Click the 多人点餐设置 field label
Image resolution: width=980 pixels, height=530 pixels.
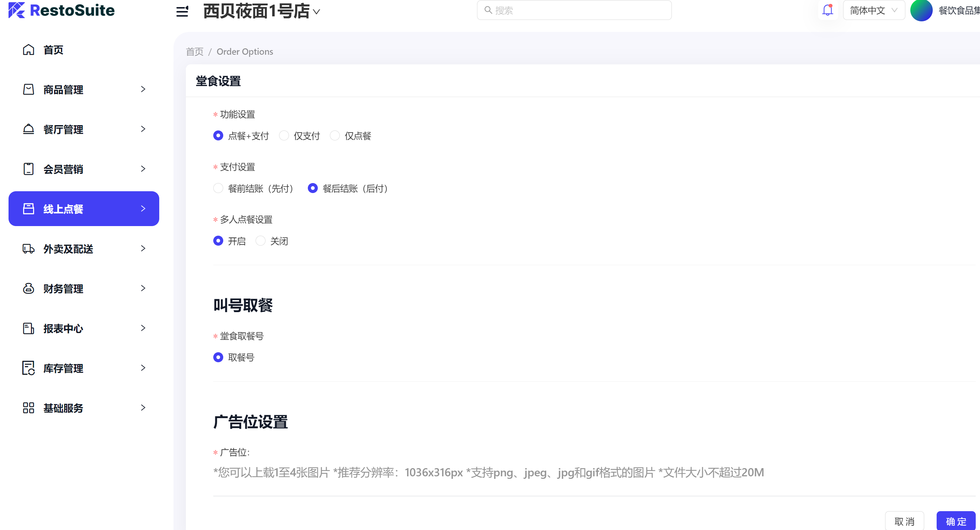tap(246, 219)
